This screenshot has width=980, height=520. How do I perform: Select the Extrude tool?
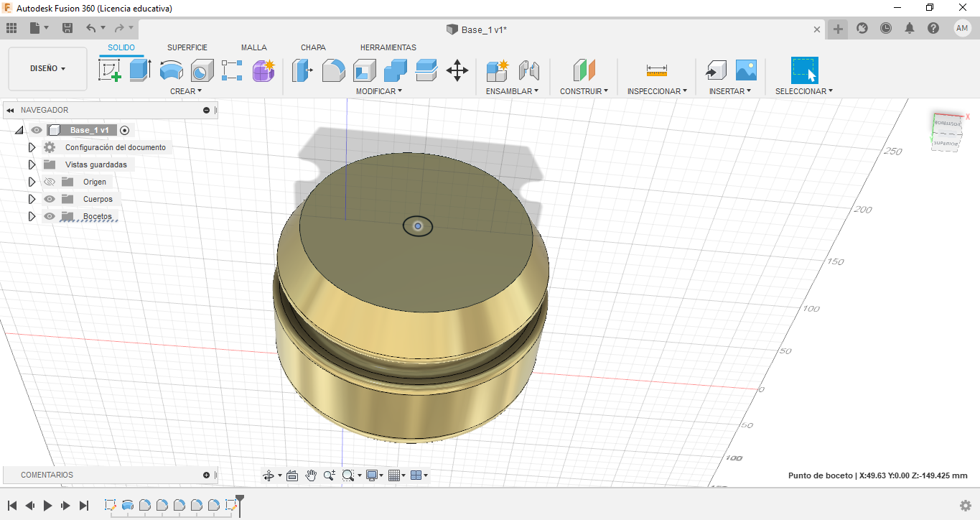140,70
